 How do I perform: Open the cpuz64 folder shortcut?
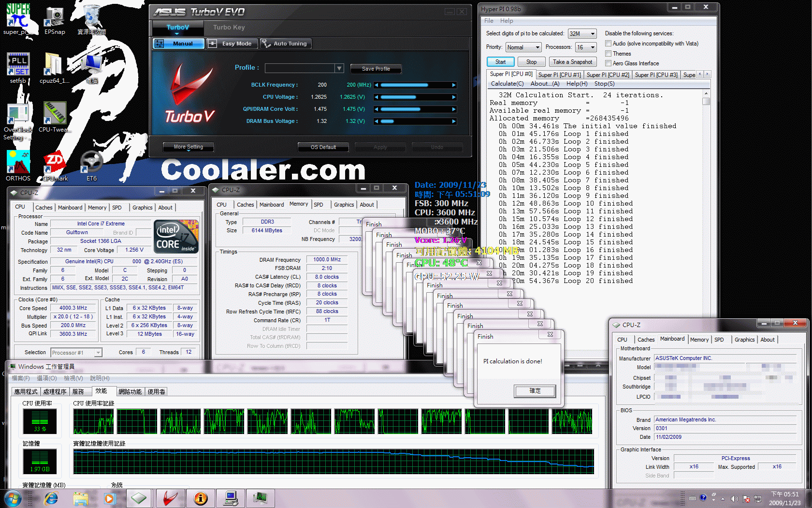[x=54, y=68]
